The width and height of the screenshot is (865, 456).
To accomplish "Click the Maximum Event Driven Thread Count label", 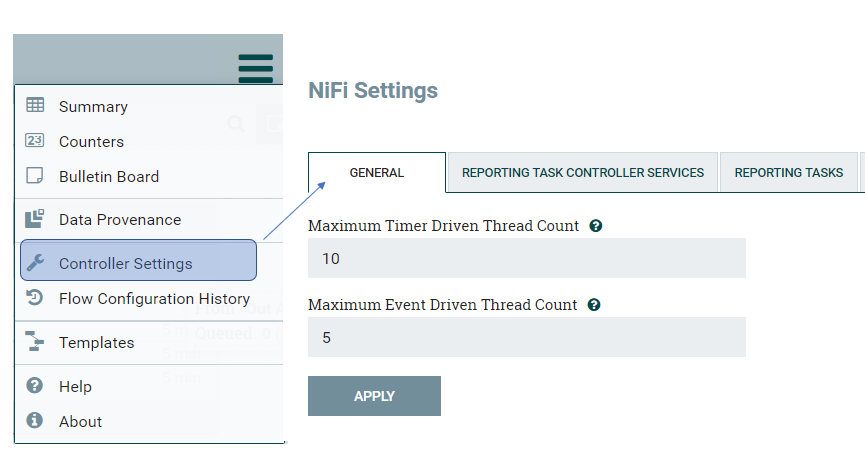I will (x=442, y=305).
